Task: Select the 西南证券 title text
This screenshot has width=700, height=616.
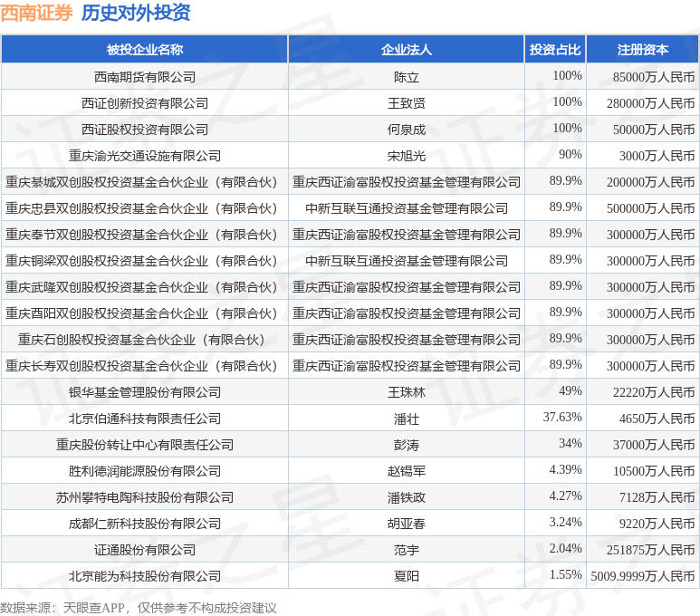Action: coord(36,13)
